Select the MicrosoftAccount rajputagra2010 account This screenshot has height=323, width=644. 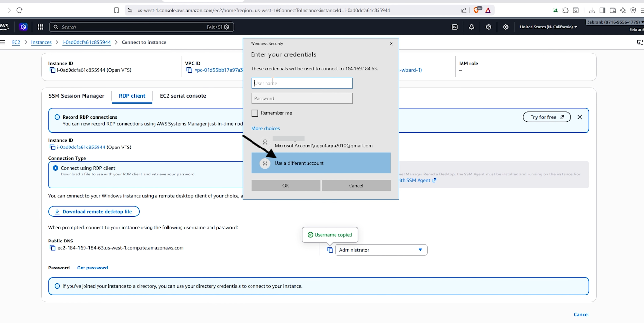321,143
